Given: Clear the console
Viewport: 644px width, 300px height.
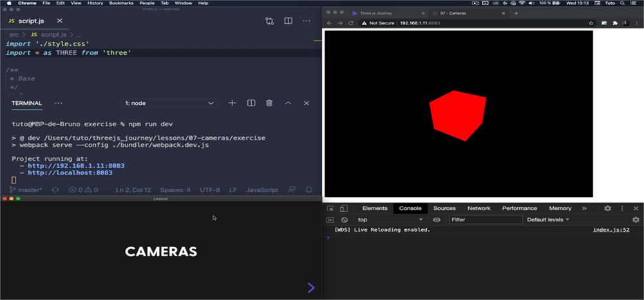Looking at the screenshot, I should pos(344,220).
